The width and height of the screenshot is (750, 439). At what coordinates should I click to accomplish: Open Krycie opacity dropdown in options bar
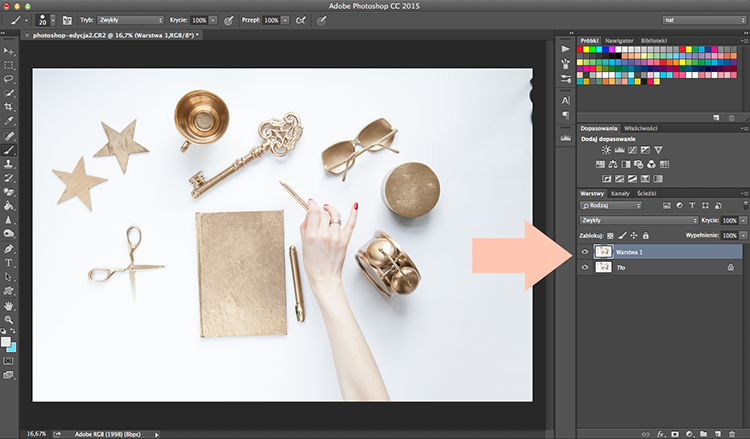pos(213,20)
